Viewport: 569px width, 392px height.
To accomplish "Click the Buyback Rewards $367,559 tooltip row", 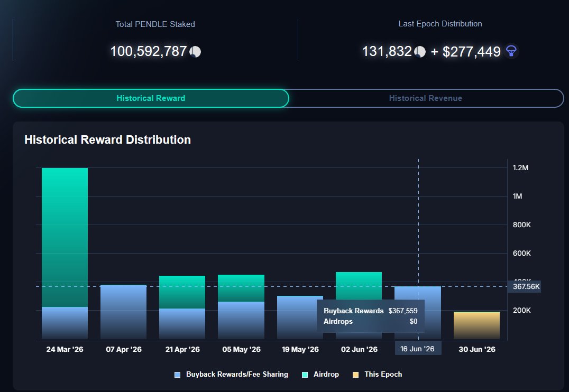I will coord(371,311).
